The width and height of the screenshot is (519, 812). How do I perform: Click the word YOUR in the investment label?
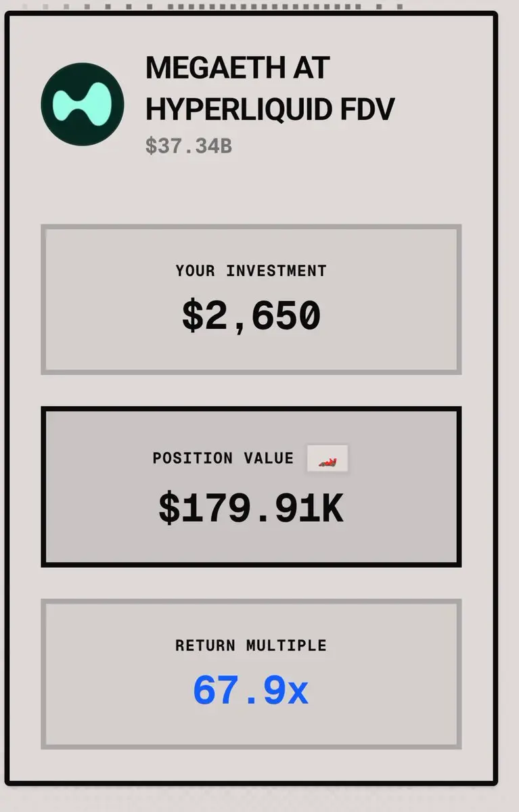[196, 271]
